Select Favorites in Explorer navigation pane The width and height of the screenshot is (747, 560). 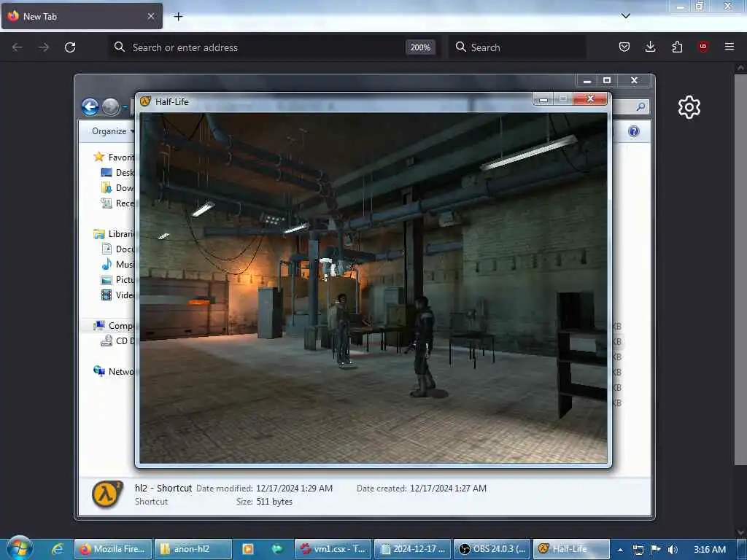tap(115, 157)
